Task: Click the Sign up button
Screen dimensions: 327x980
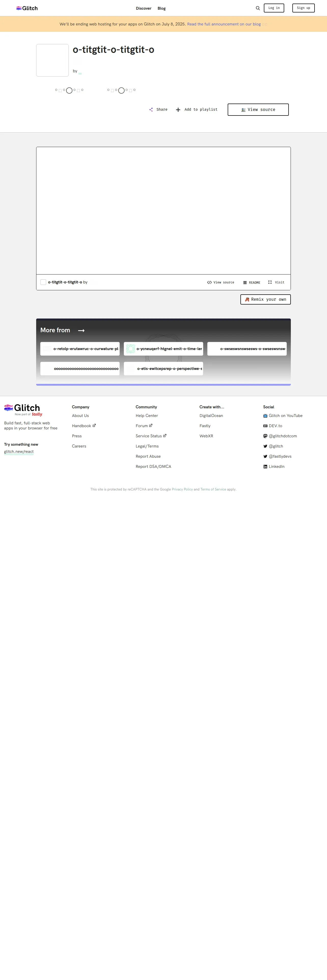Action: pos(303,8)
